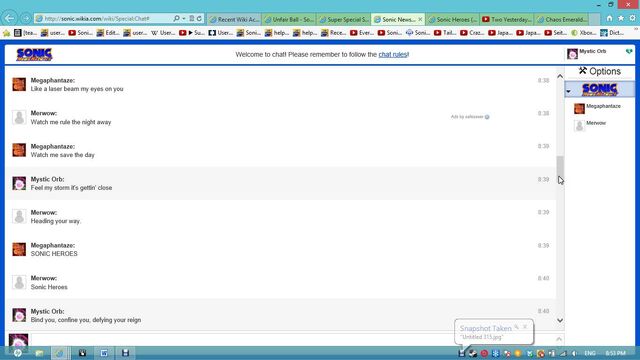Switch to the Recent Wiki Ac... tab
The image size is (640, 360).
click(x=234, y=19)
